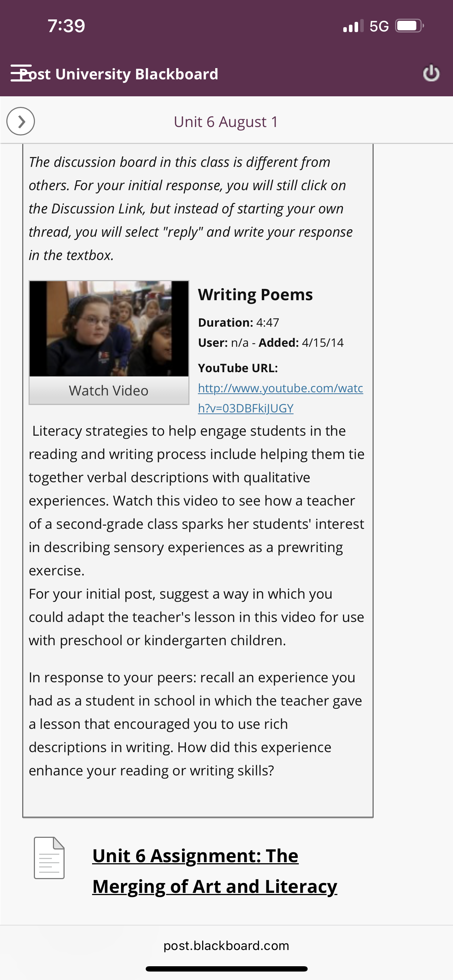This screenshot has height=980, width=453.
Task: Open the Unit 6 August 1 title
Action: click(226, 122)
